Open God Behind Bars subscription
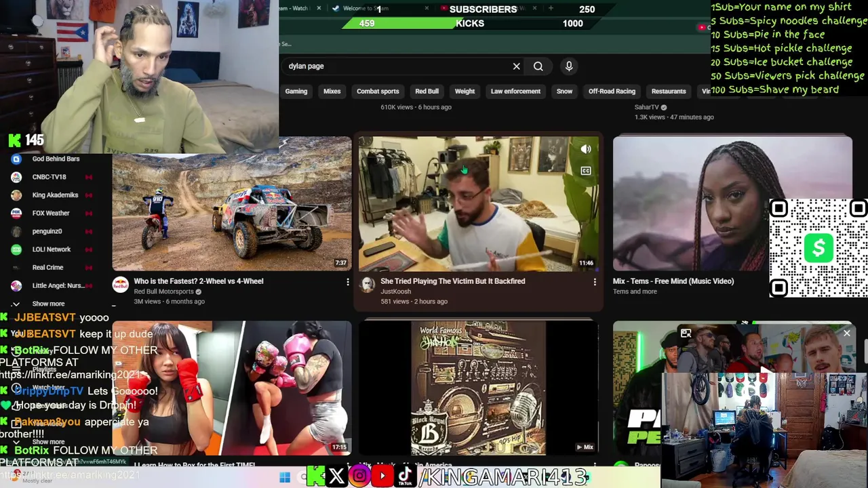This screenshot has width=868, height=488. [56, 159]
